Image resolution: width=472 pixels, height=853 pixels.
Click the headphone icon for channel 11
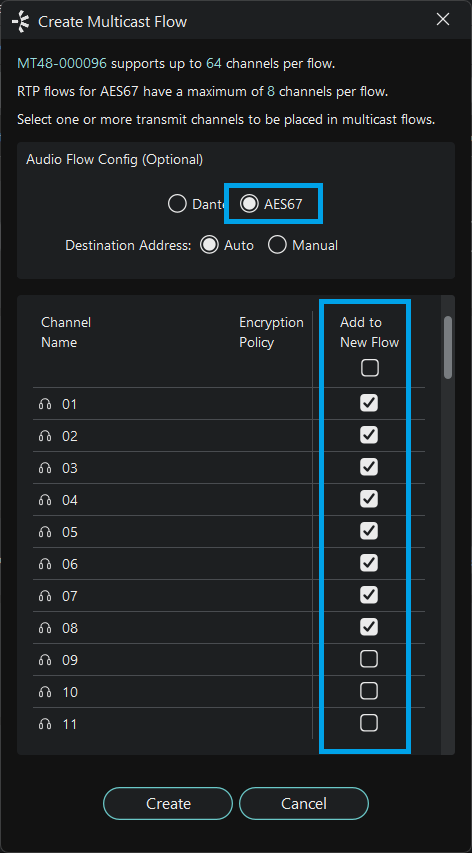(x=45, y=724)
